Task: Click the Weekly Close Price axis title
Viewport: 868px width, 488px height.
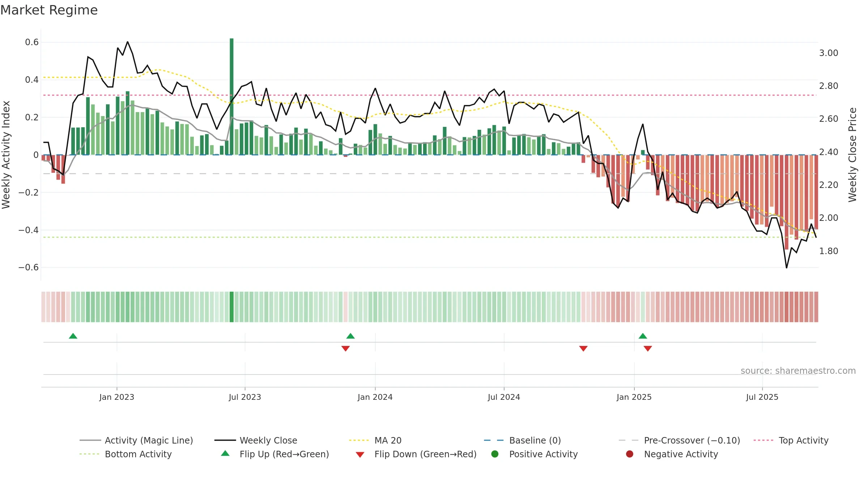Action: tap(852, 155)
